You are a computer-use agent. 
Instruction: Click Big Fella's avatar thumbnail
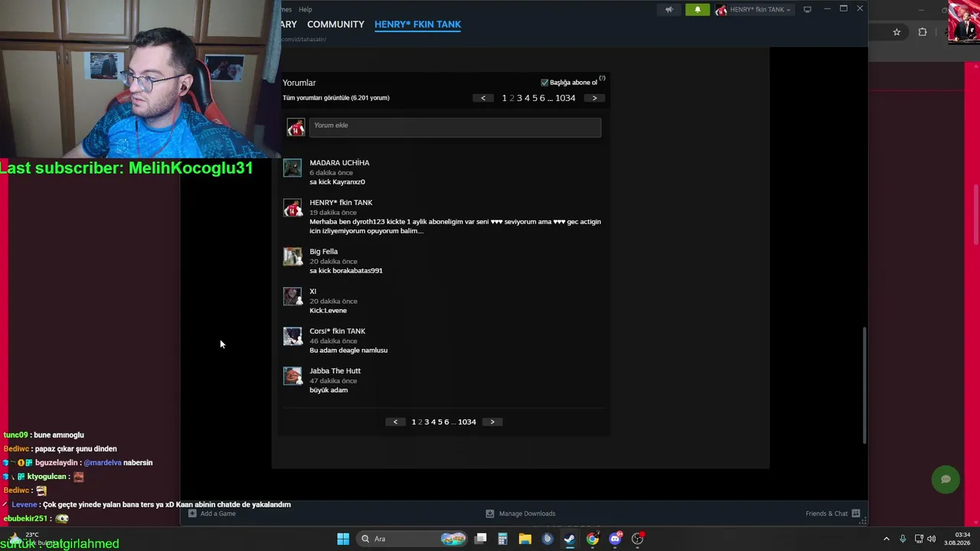(292, 256)
